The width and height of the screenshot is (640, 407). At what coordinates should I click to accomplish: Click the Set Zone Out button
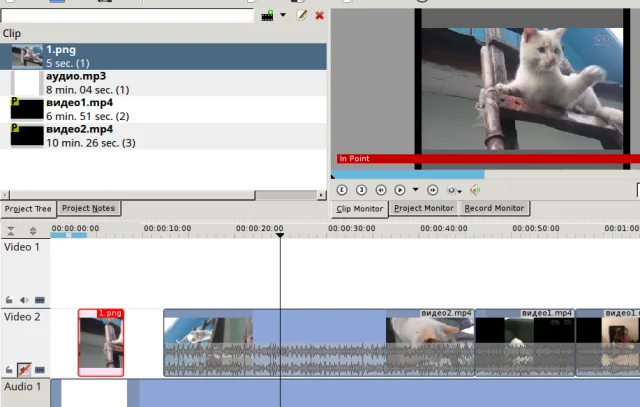[361, 190]
